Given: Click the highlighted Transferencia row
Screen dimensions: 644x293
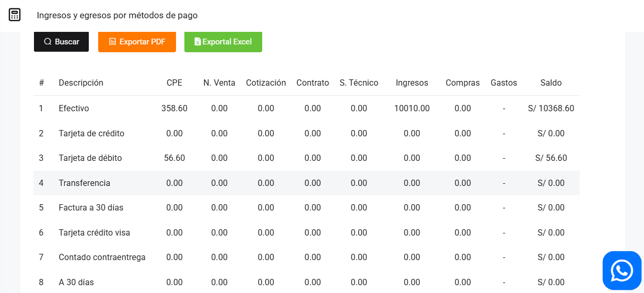Looking at the screenshot, I should coord(85,183).
